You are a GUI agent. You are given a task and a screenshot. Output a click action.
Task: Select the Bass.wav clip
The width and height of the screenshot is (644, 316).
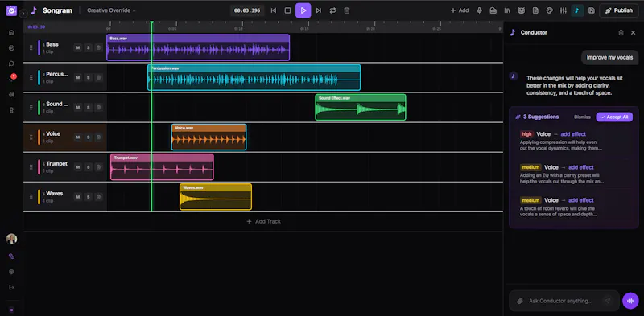198,47
